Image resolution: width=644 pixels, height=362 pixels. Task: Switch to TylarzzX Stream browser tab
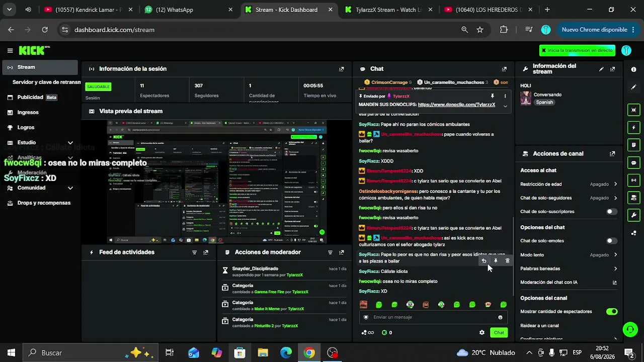tap(389, 10)
